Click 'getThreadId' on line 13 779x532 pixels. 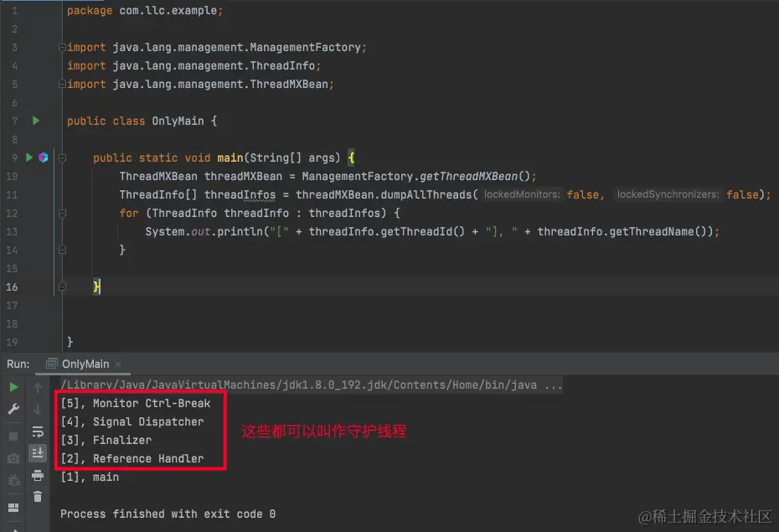pyautogui.click(x=416, y=231)
